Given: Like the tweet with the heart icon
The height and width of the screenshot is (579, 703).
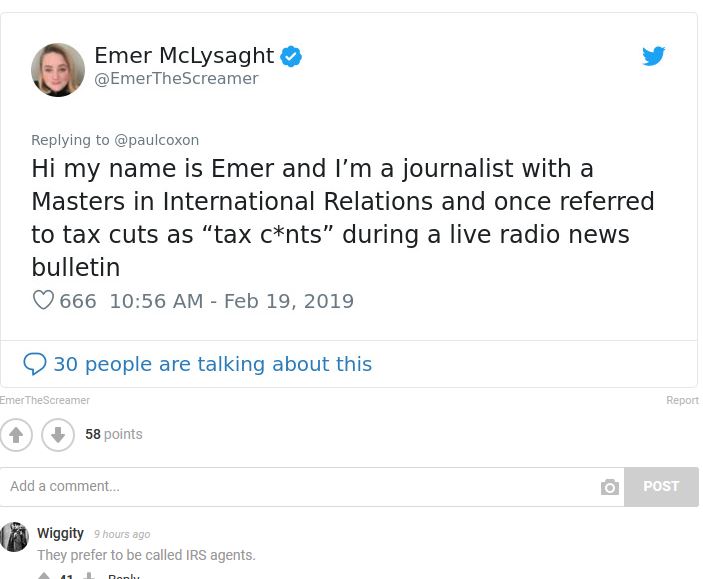Looking at the screenshot, I should 43,300.
